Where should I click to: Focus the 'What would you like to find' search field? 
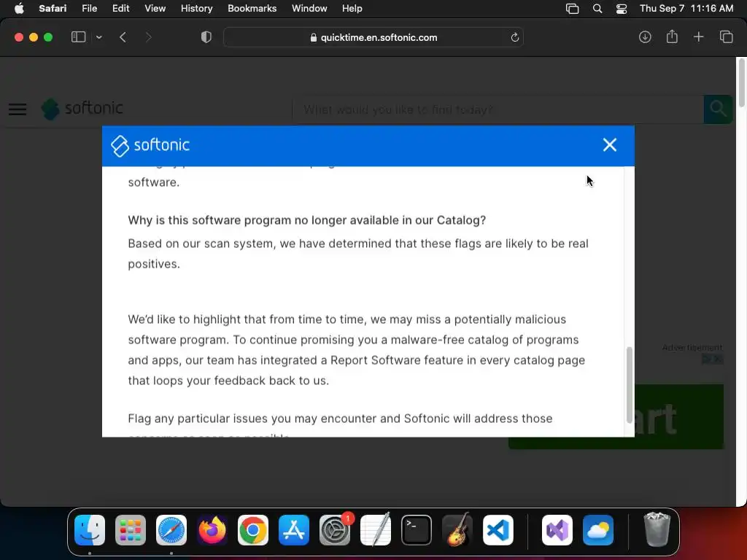coord(498,109)
